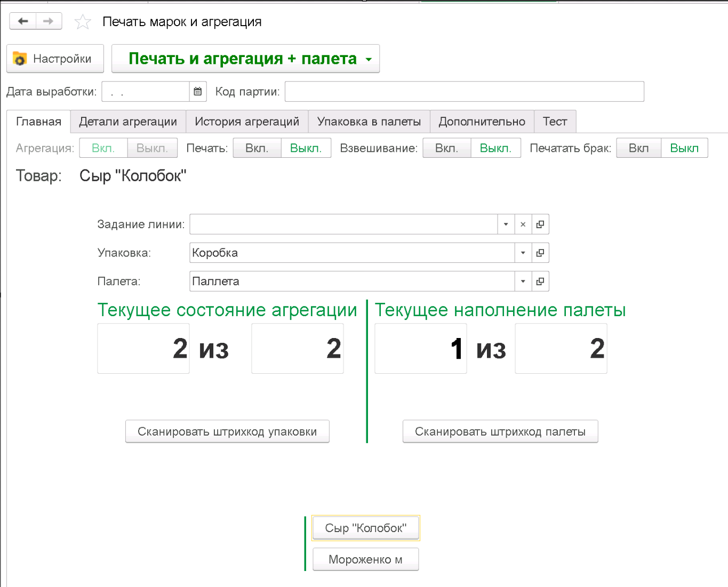Image resolution: width=728 pixels, height=587 pixels.
Task: Switch to the Детали агрегации tab
Action: point(128,122)
